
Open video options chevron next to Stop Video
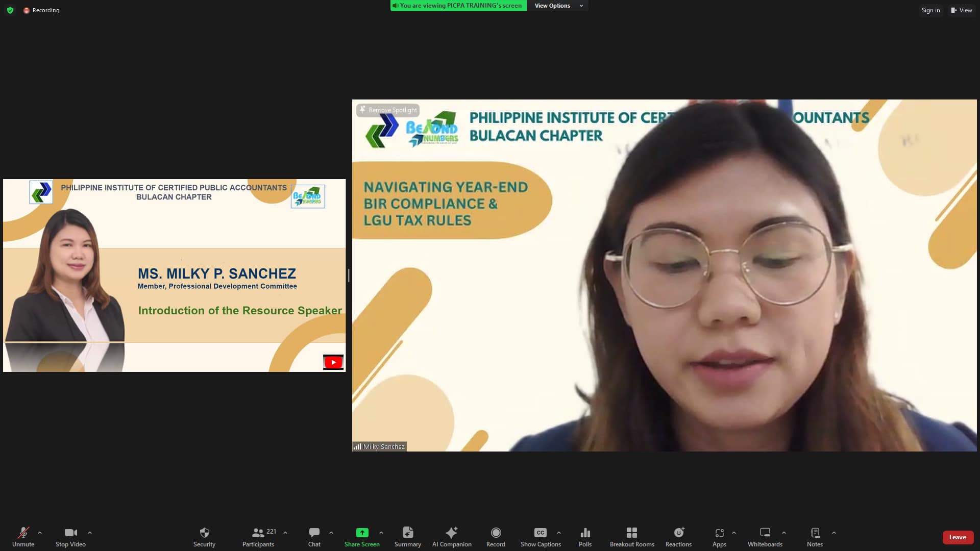coord(90,533)
